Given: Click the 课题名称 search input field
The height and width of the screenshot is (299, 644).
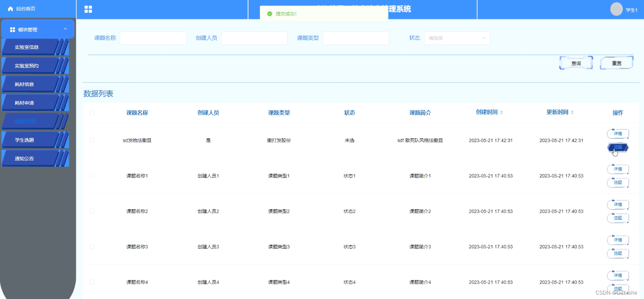Looking at the screenshot, I should (x=153, y=38).
